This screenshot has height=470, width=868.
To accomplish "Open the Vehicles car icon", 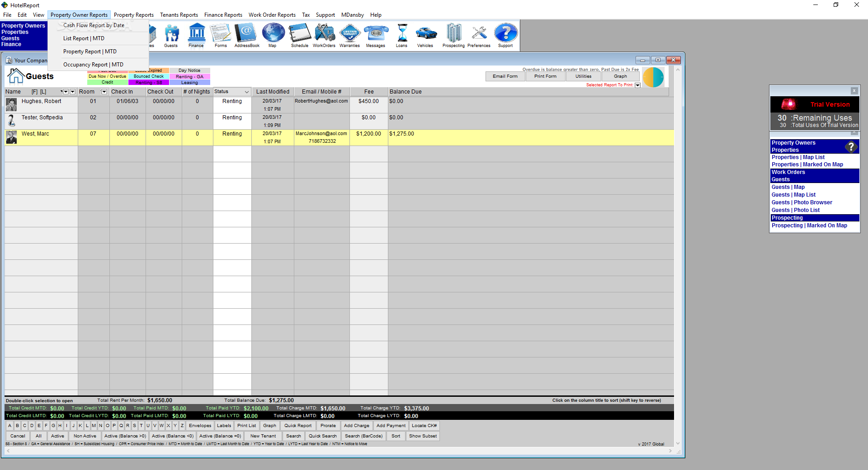I will point(425,35).
